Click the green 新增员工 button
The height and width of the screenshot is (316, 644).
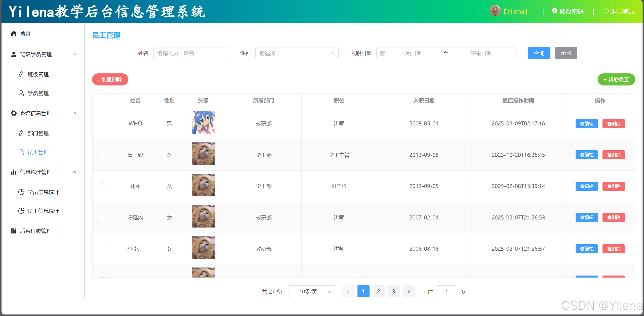pyautogui.click(x=616, y=79)
